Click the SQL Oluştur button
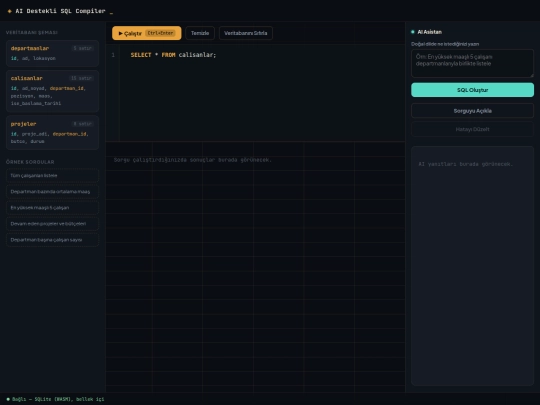The height and width of the screenshot is (405, 540). [x=472, y=90]
